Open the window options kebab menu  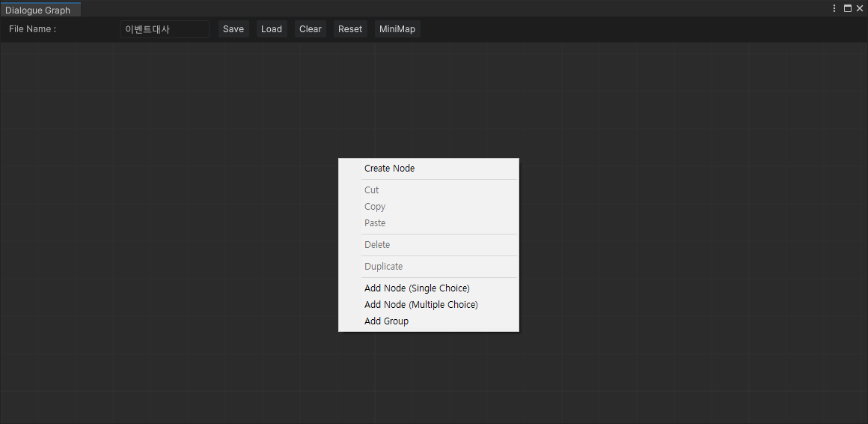point(834,8)
